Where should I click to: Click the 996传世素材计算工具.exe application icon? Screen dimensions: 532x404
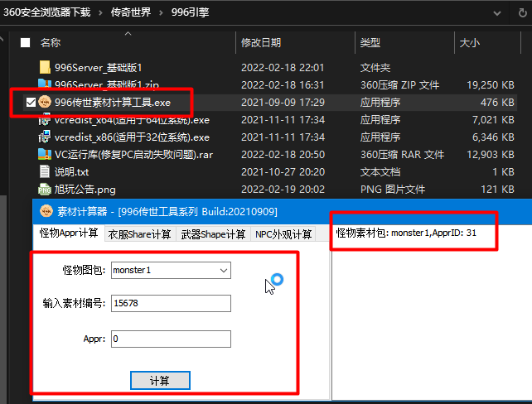click(x=45, y=102)
